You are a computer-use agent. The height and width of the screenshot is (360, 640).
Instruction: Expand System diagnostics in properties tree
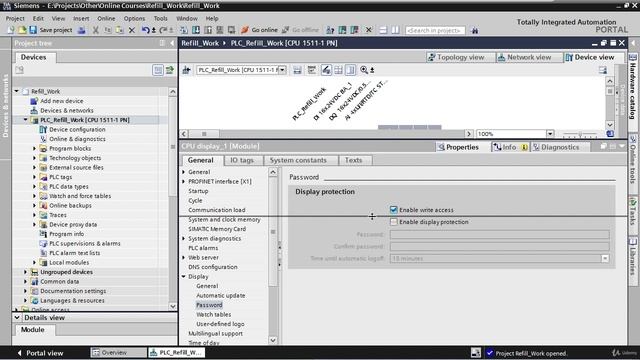point(184,238)
